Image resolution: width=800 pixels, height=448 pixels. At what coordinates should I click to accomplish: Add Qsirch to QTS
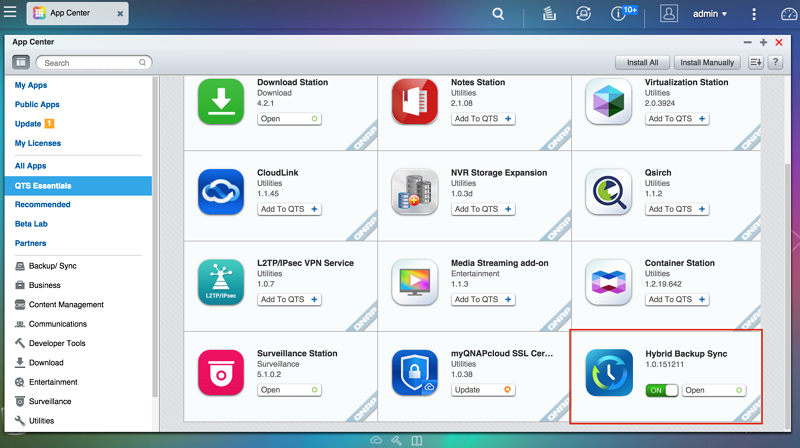click(x=677, y=209)
